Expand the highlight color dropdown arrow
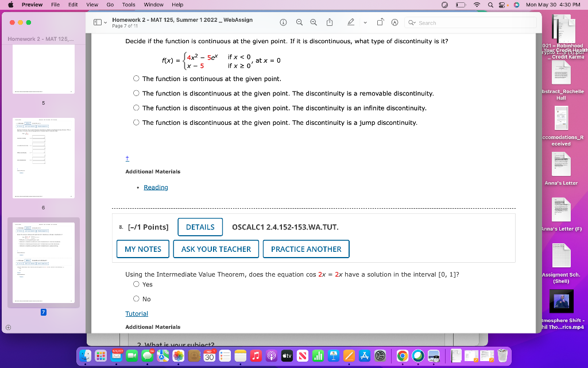The height and width of the screenshot is (368, 588). coord(365,22)
